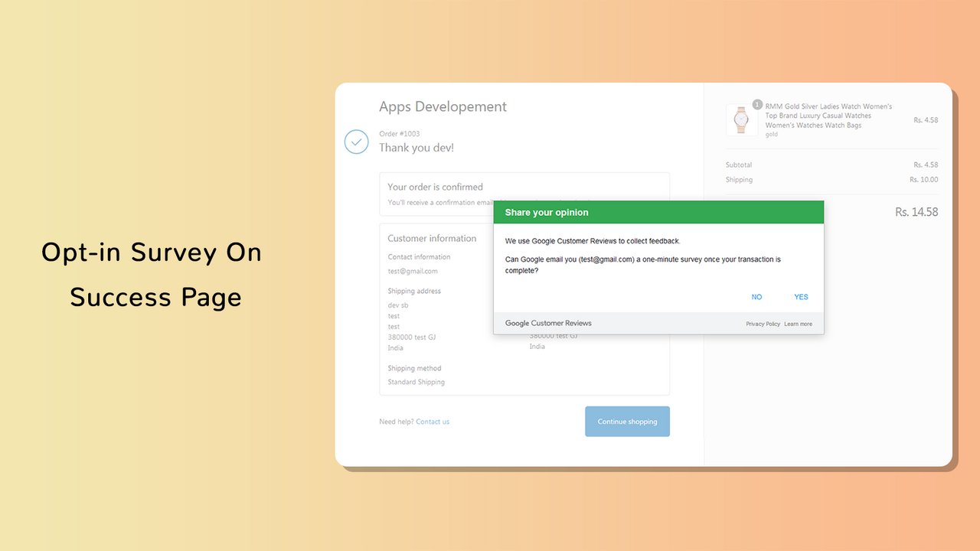Click the gold watch product thumbnail
Image resolution: width=980 pixels, height=551 pixels.
[741, 120]
